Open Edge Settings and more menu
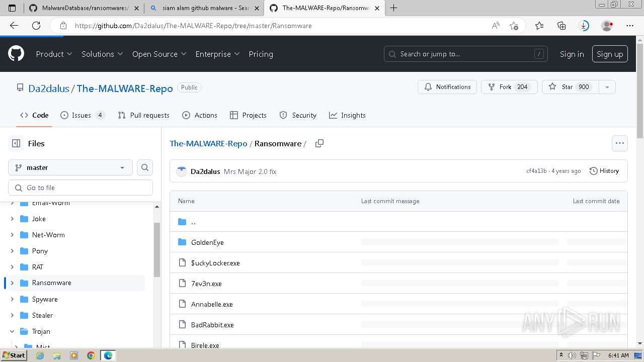This screenshot has width=644, height=362. (x=630, y=26)
